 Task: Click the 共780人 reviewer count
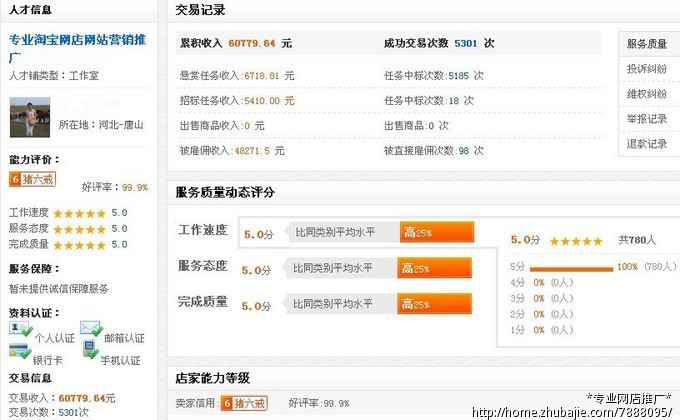(x=637, y=240)
